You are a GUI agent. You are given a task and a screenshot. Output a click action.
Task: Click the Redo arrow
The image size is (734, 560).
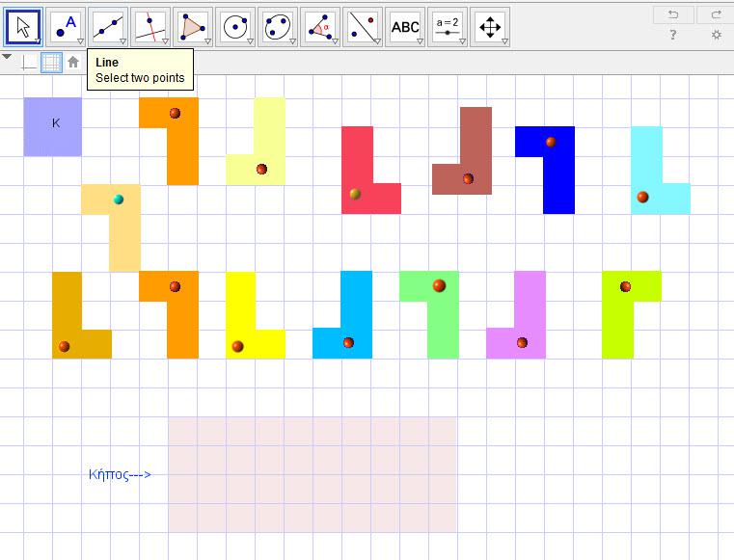coord(716,14)
